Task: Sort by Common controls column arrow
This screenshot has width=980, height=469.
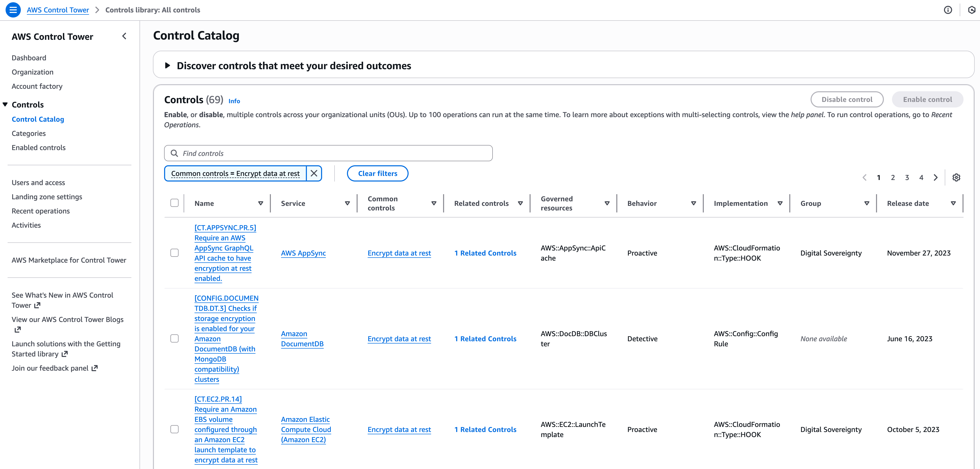Action: click(x=434, y=204)
